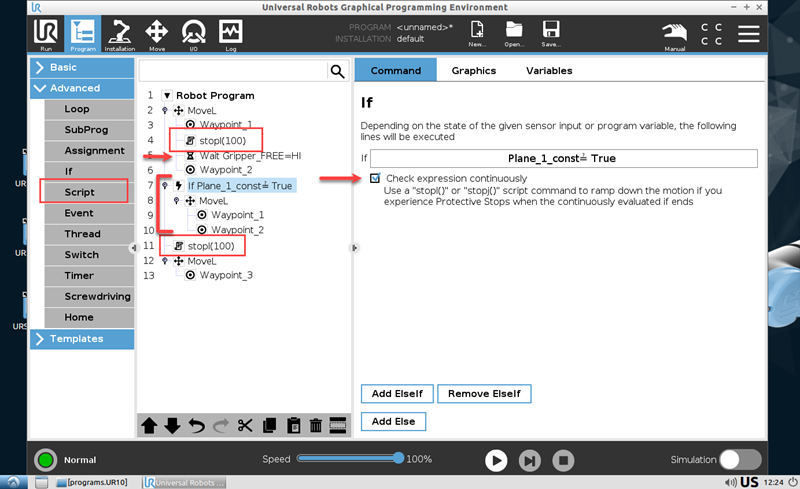Click the search magnifier icon
800x489 pixels.
(x=337, y=71)
